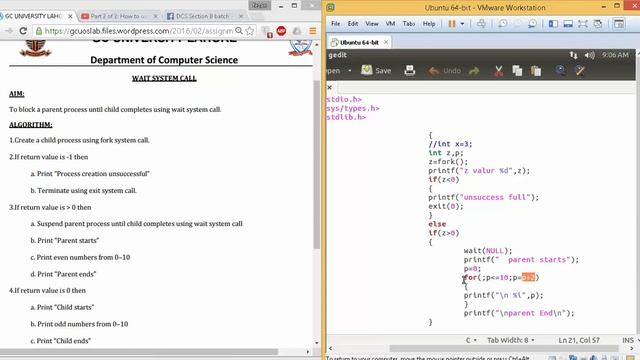Click VMware console view icon
Viewport: 640px width, 360px height.
pos(619,24)
